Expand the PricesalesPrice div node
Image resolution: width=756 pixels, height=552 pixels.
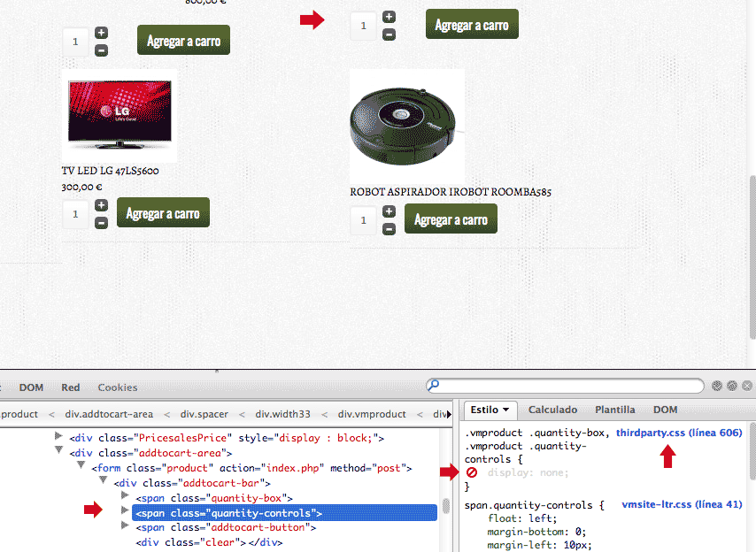[58, 436]
